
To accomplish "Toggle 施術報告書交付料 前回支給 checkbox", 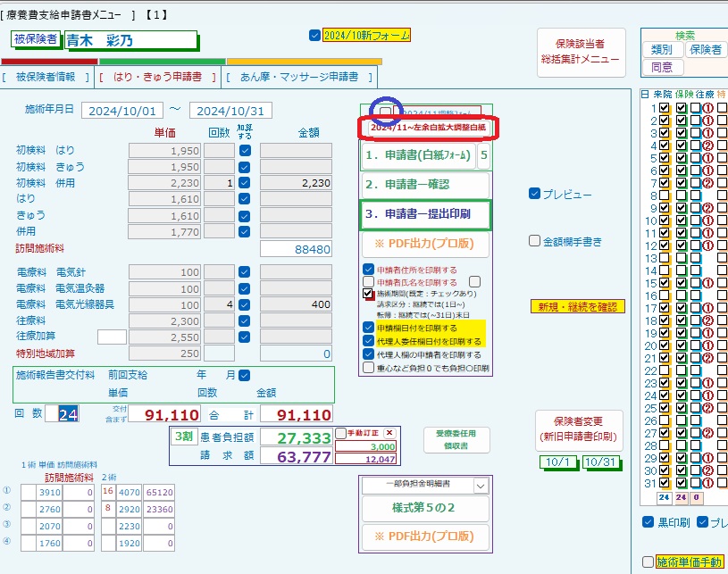I will [244, 376].
